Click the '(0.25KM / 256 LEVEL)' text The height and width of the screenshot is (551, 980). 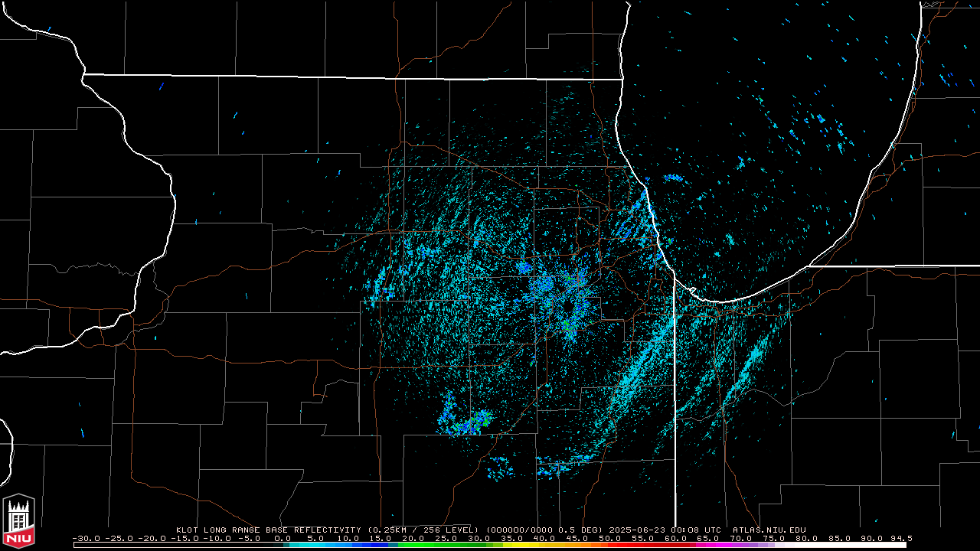[x=423, y=530]
